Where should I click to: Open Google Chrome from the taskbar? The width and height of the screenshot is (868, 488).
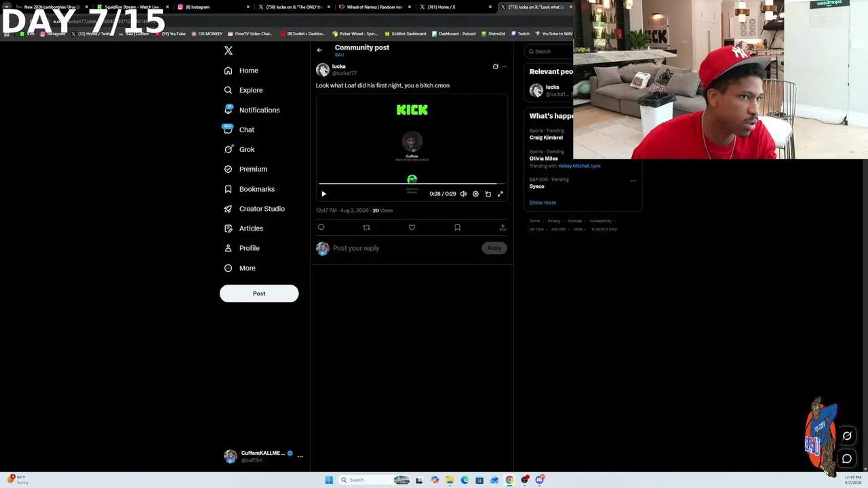pyautogui.click(x=509, y=480)
